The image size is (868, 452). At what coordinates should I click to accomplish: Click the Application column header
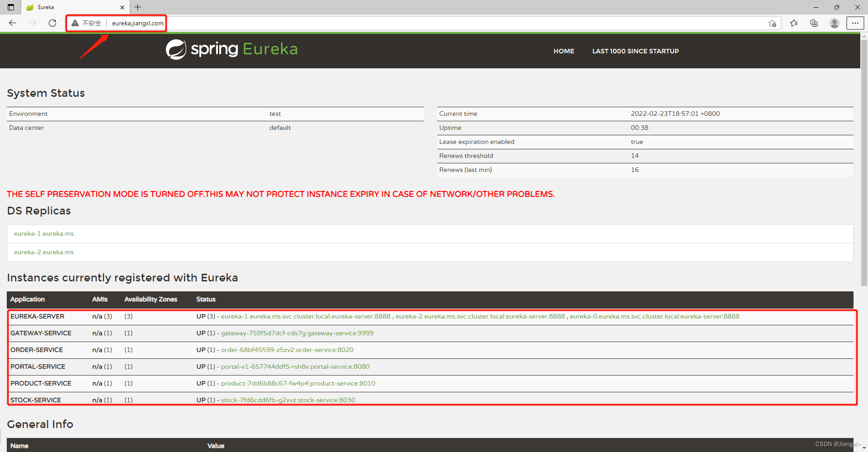click(x=28, y=299)
